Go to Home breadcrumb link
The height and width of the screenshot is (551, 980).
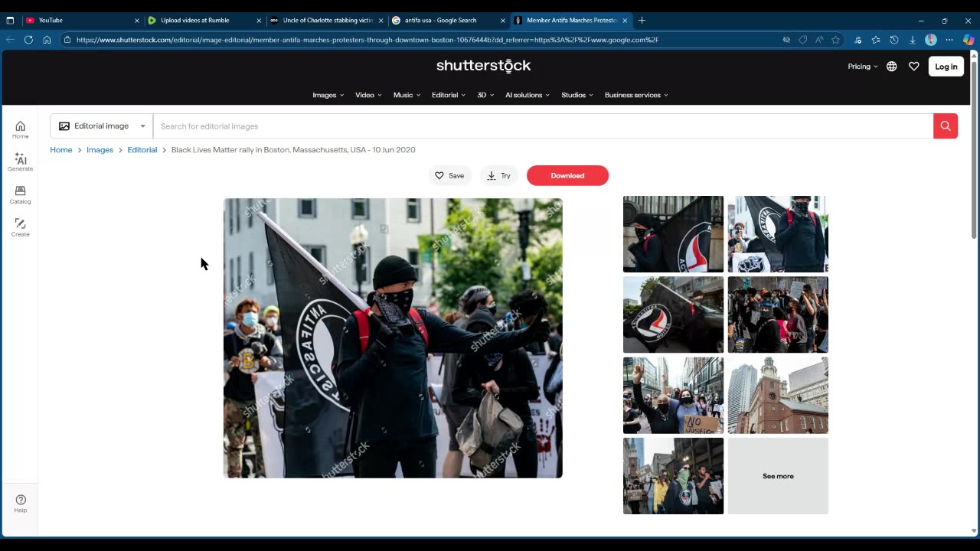point(61,150)
